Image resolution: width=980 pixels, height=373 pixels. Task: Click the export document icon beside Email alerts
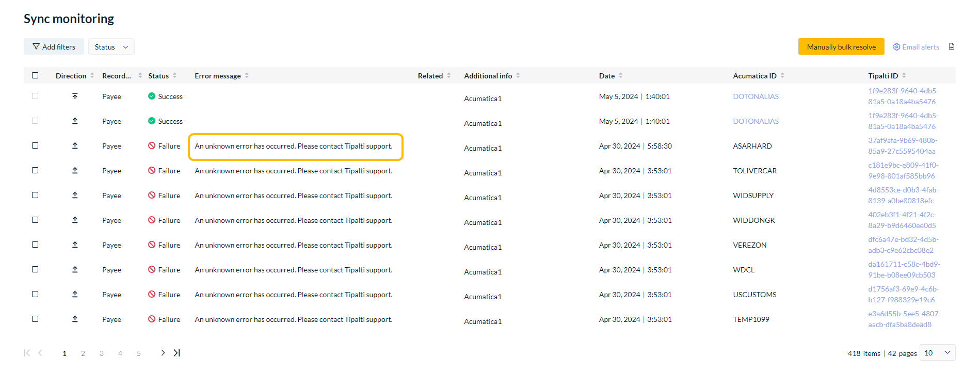tap(952, 47)
